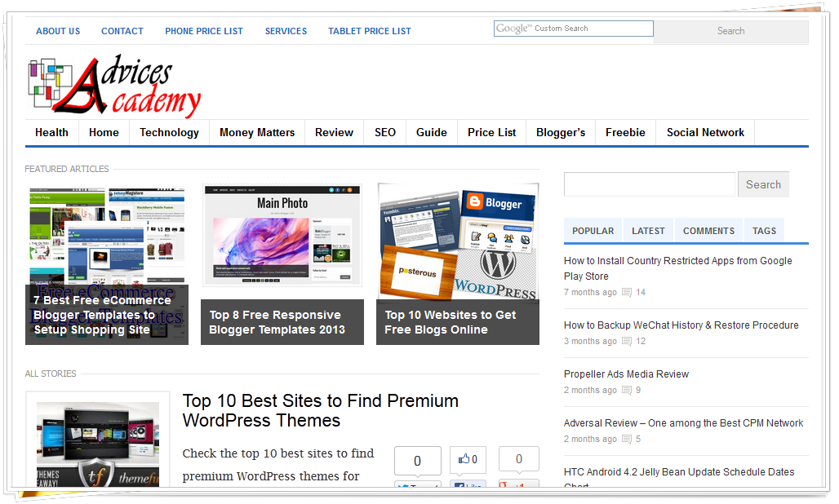Click comment icon beside 12 comments
Screen dimensions: 839x504
point(627,342)
